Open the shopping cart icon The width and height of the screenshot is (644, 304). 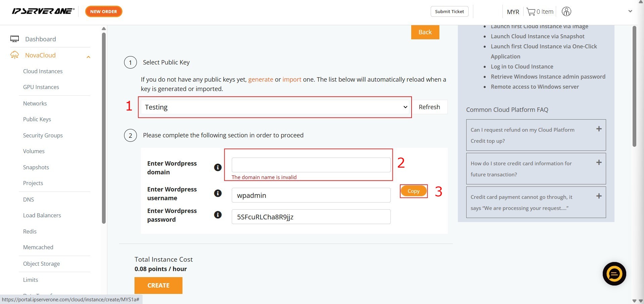(531, 12)
